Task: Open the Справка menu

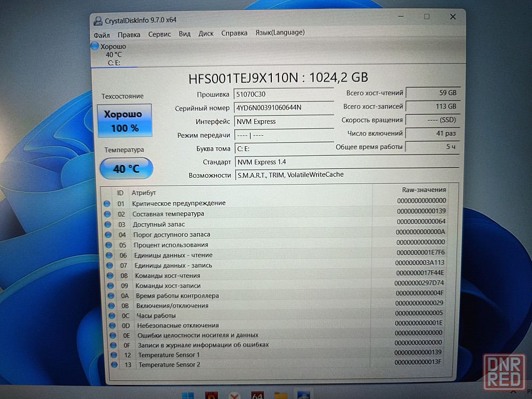Action: pyautogui.click(x=234, y=34)
